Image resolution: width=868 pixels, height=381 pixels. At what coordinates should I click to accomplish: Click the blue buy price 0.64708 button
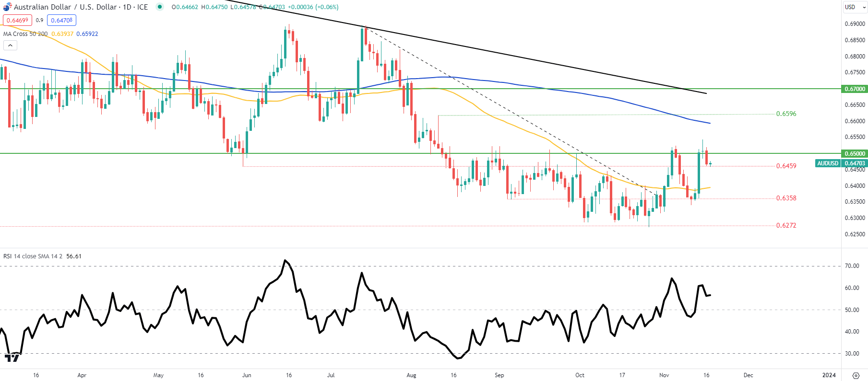point(61,20)
